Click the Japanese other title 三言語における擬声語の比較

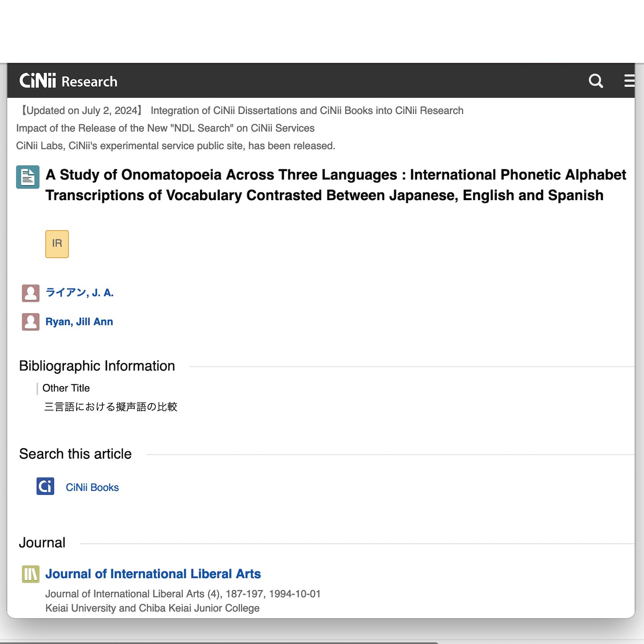tap(110, 407)
